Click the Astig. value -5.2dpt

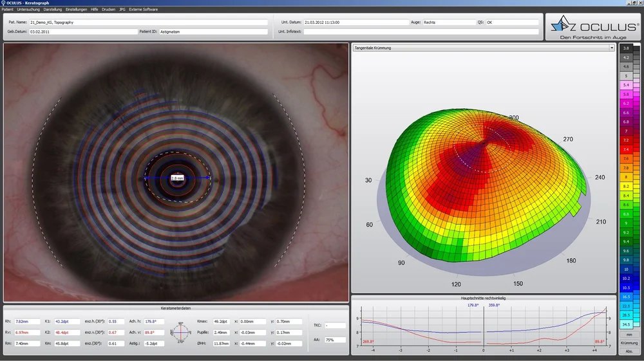point(154,344)
